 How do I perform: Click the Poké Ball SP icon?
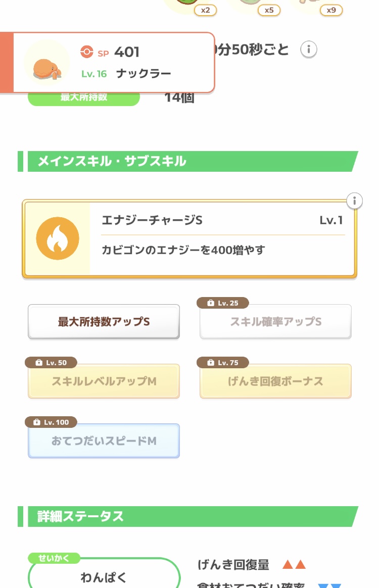(87, 52)
